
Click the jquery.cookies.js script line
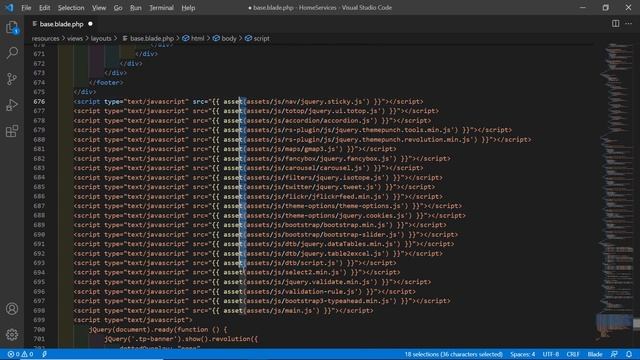point(270,216)
